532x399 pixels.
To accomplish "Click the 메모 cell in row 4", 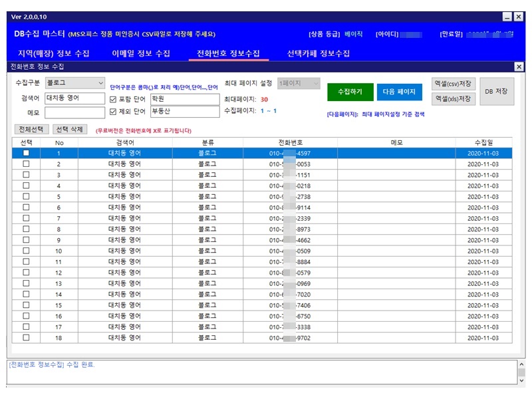I will [x=396, y=186].
